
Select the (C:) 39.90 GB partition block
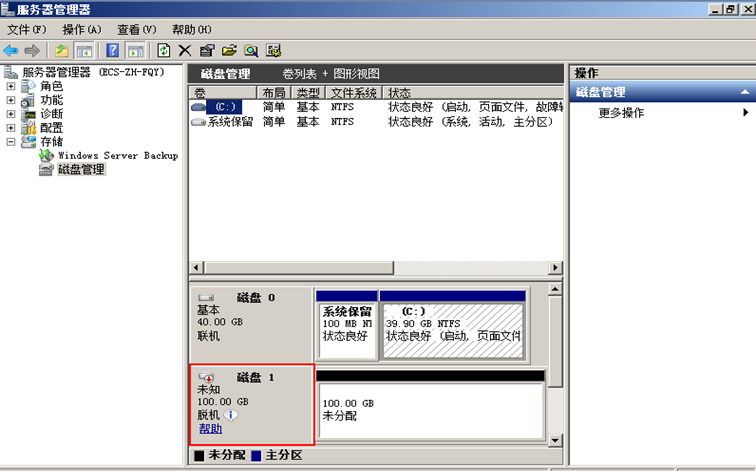[452, 325]
